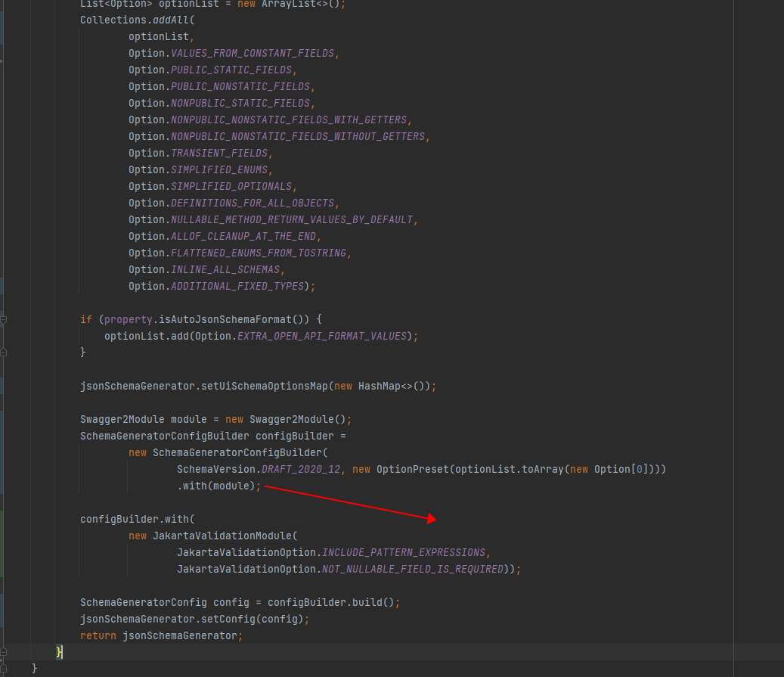Screen dimensions: 784x677
Task: Click EXTRA_OPEN_API_FORMAT_VALUES constant
Action: (x=322, y=336)
